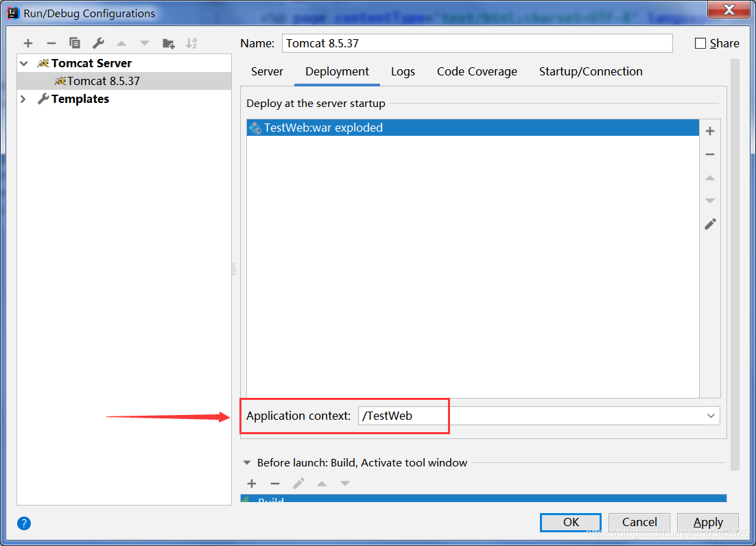Select TestWeb:war exploded artifact row
756x546 pixels.
473,128
